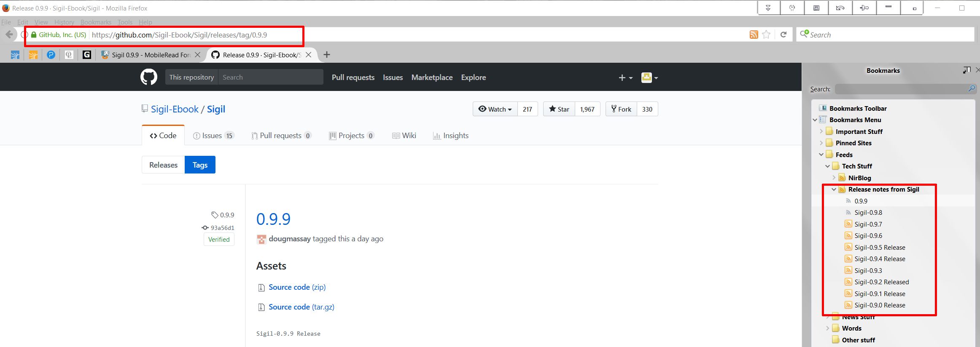Switch to the Releases view

pyautogui.click(x=163, y=165)
